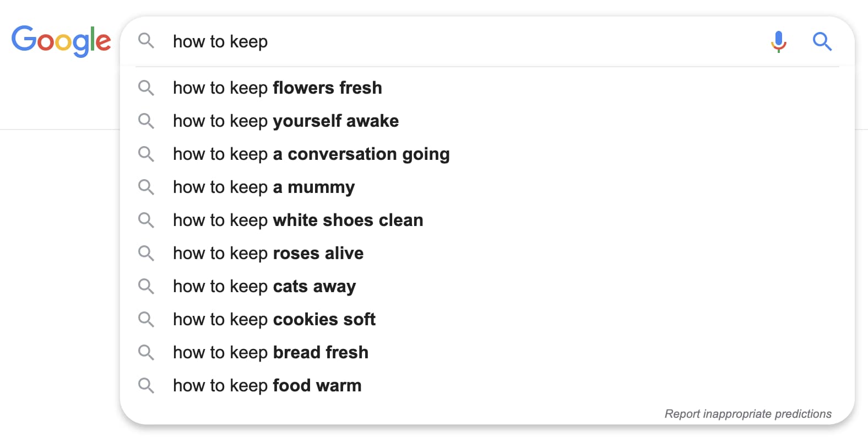Pick "how to keep a conversation going"

pos(311,154)
